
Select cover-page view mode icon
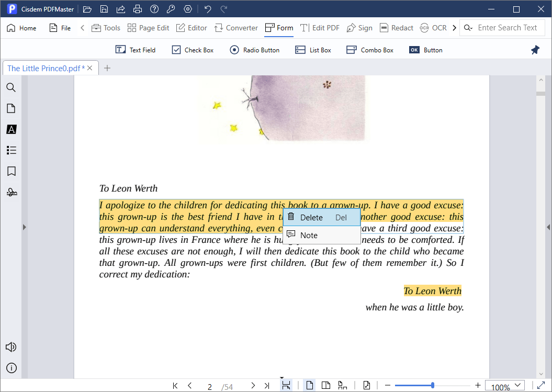342,385
